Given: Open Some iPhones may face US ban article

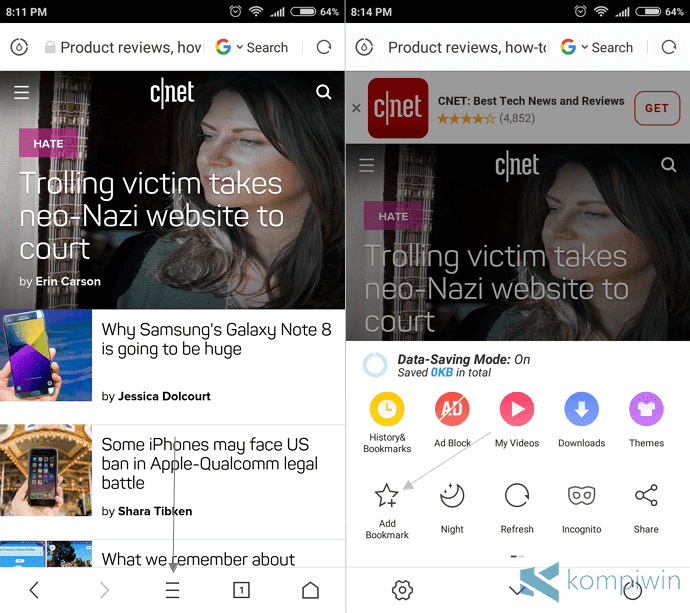Looking at the screenshot, I should (x=209, y=463).
